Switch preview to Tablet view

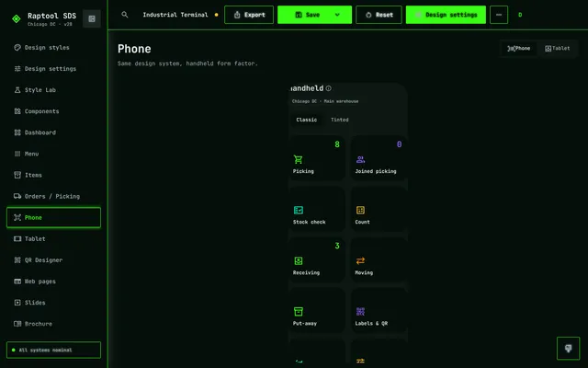558,49
